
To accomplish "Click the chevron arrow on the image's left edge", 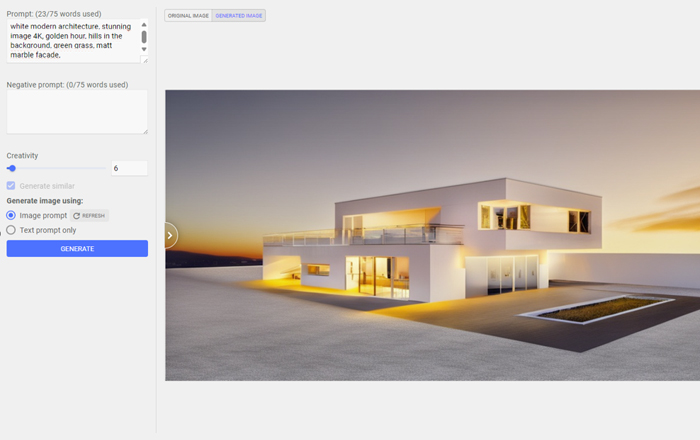I will [170, 235].
